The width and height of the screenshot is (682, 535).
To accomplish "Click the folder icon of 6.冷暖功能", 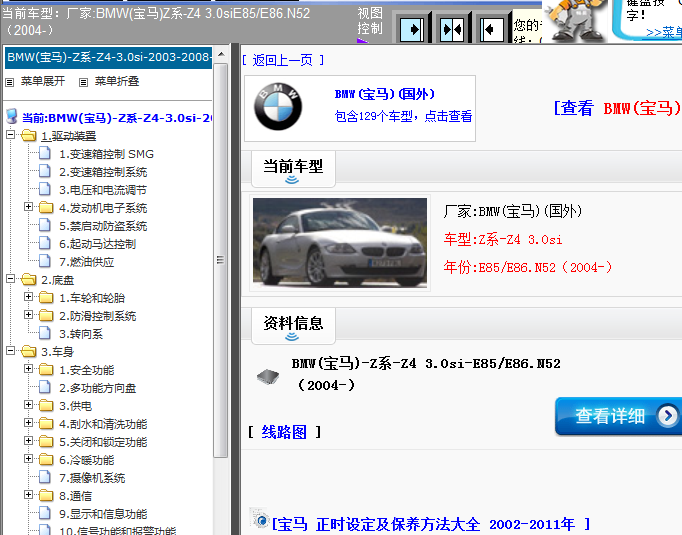I will [46, 459].
